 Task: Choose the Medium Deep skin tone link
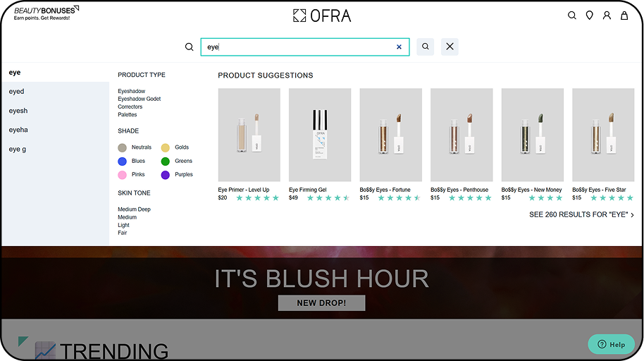(134, 209)
